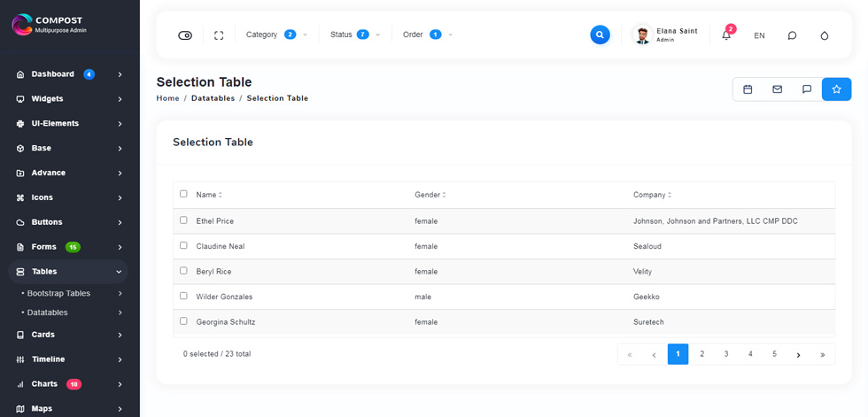Open the Buttons menu item
This screenshot has height=417, width=868.
tap(69, 222)
